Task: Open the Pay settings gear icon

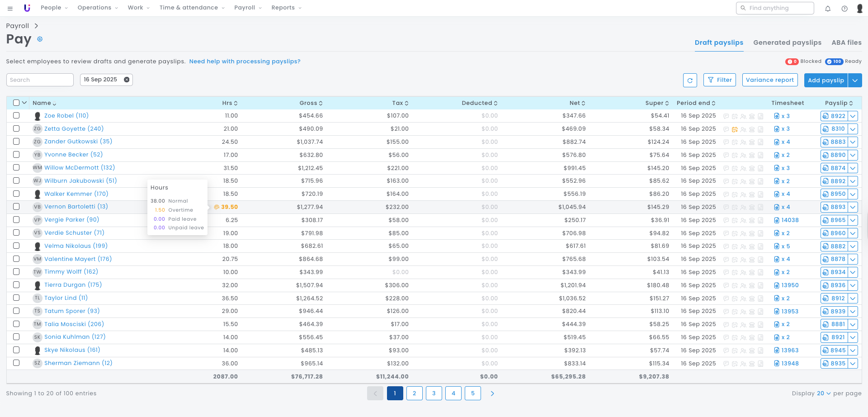Action: pyautogui.click(x=40, y=39)
